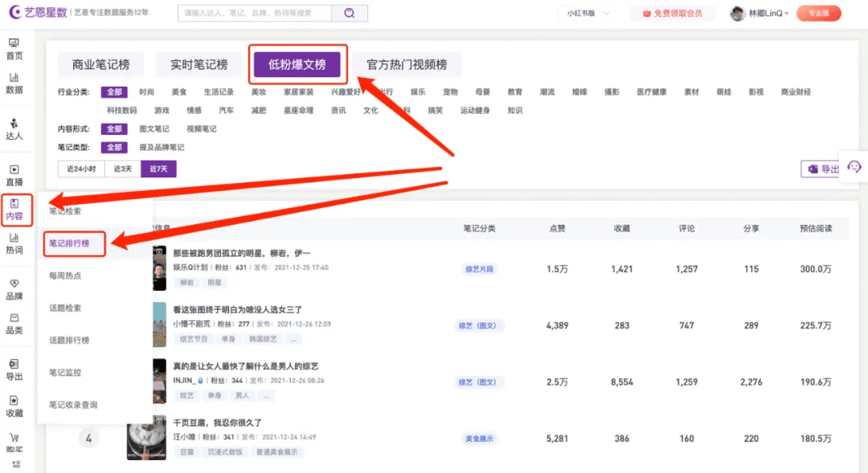Viewport: 868px width, 473px height.
Task: Open the 导出 export sidebar icon
Action: (x=14, y=369)
